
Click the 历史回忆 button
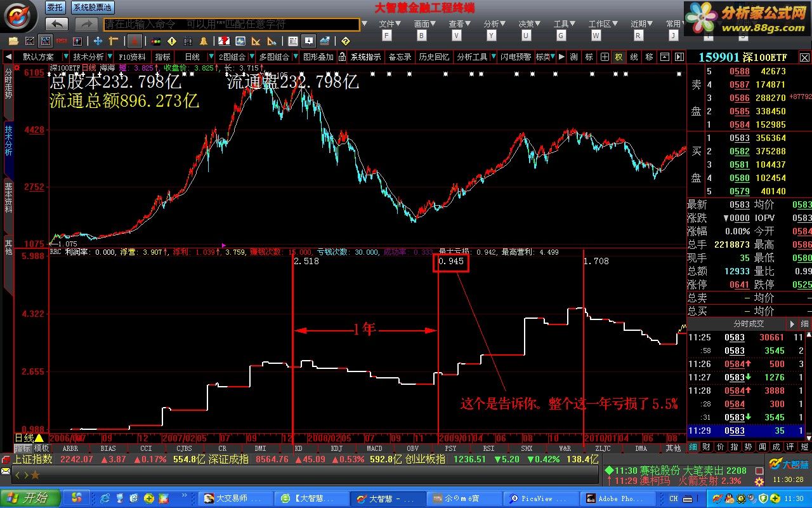click(434, 57)
